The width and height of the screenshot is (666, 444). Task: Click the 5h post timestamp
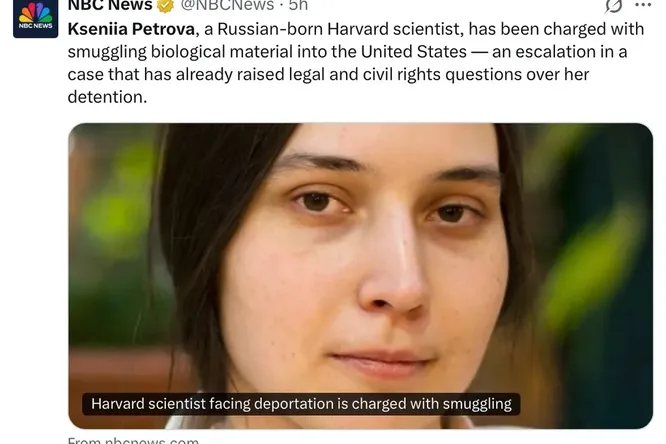pos(298,6)
